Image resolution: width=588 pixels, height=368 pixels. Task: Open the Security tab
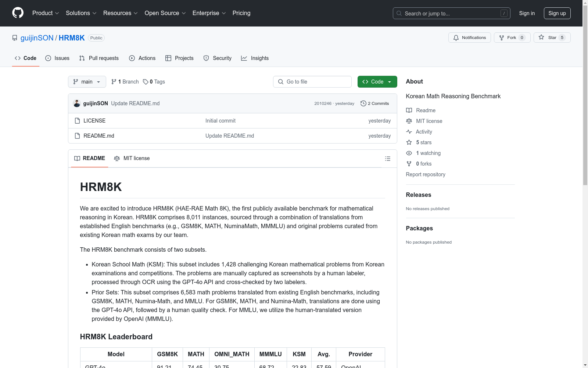(x=218, y=58)
